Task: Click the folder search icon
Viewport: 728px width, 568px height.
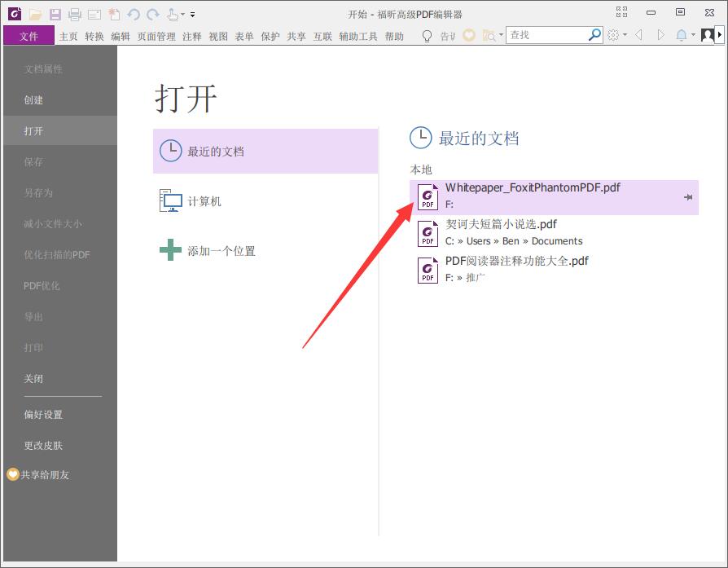Action: (x=489, y=35)
